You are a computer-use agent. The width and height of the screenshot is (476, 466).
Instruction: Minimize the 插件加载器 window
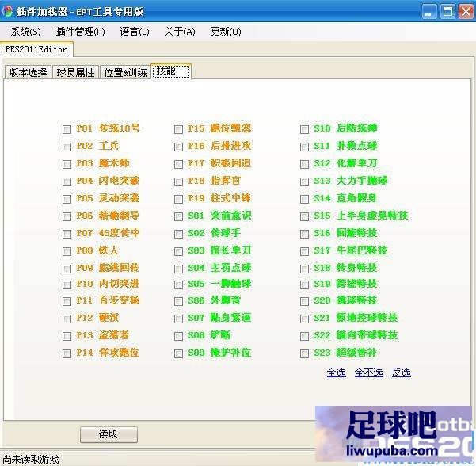pyautogui.click(x=429, y=12)
